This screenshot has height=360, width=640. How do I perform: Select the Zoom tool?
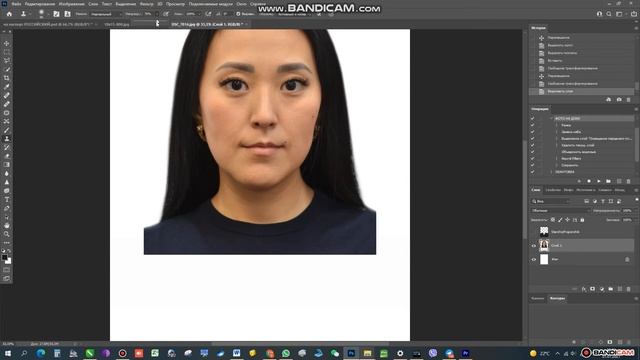[7, 234]
